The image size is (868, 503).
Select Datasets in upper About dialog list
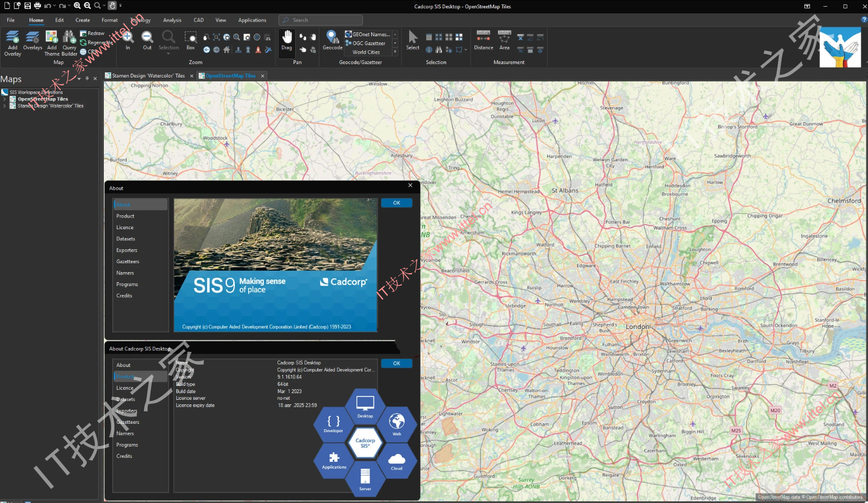(x=126, y=239)
